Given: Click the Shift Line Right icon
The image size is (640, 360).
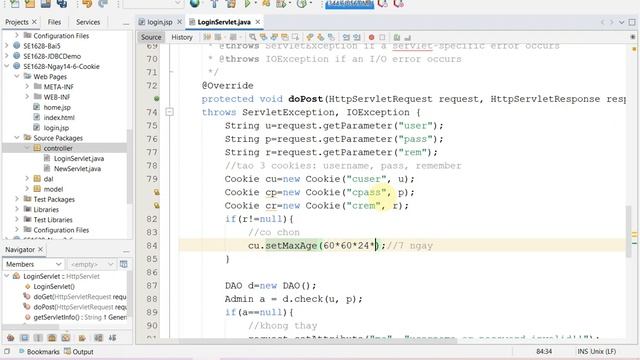Looking at the screenshot, I should 357,37.
